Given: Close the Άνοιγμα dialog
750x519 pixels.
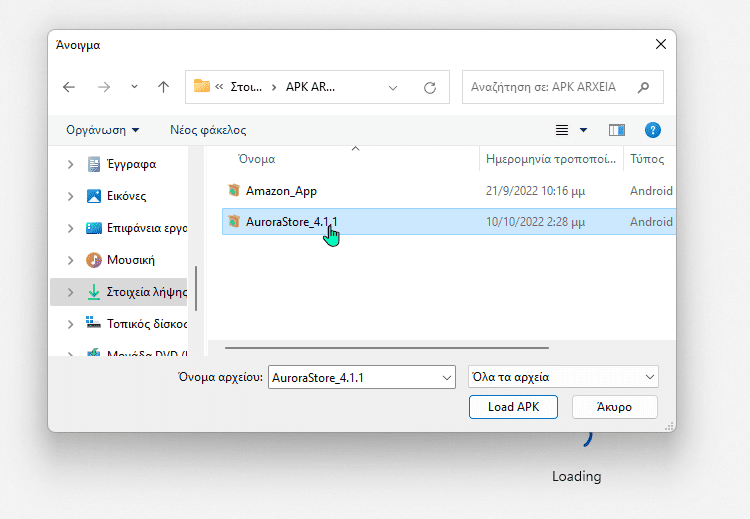Looking at the screenshot, I should [x=661, y=44].
